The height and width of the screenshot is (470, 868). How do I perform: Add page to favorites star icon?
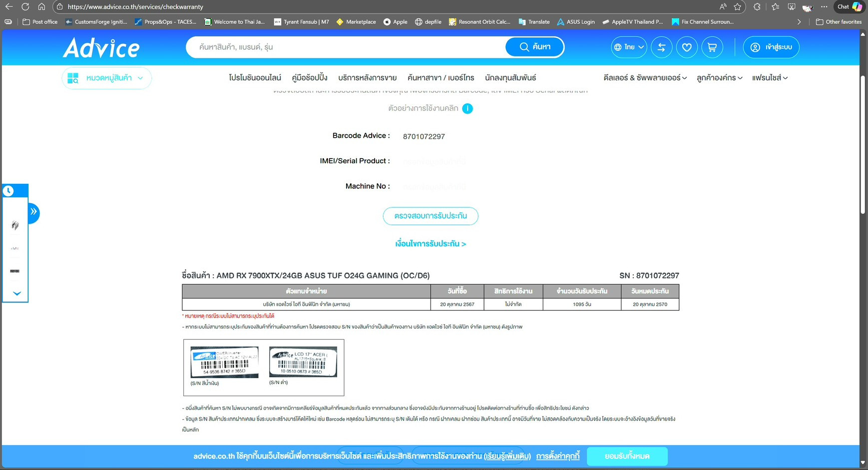737,7
